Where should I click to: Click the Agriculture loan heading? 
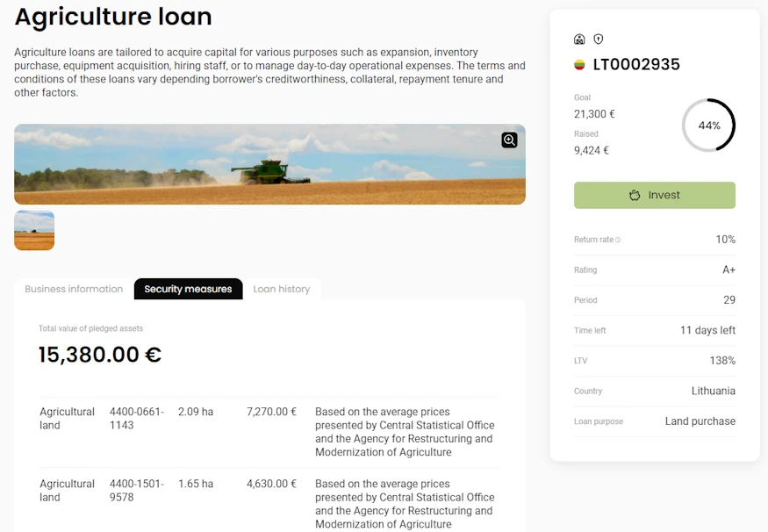(113, 17)
